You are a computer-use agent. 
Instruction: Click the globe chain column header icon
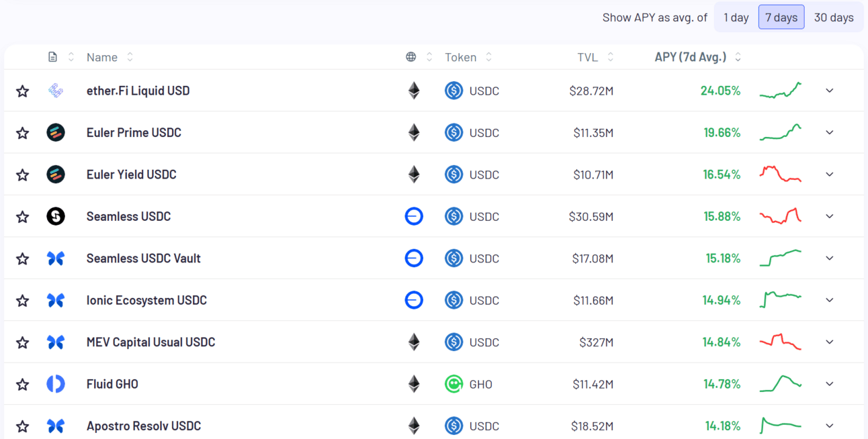point(411,57)
